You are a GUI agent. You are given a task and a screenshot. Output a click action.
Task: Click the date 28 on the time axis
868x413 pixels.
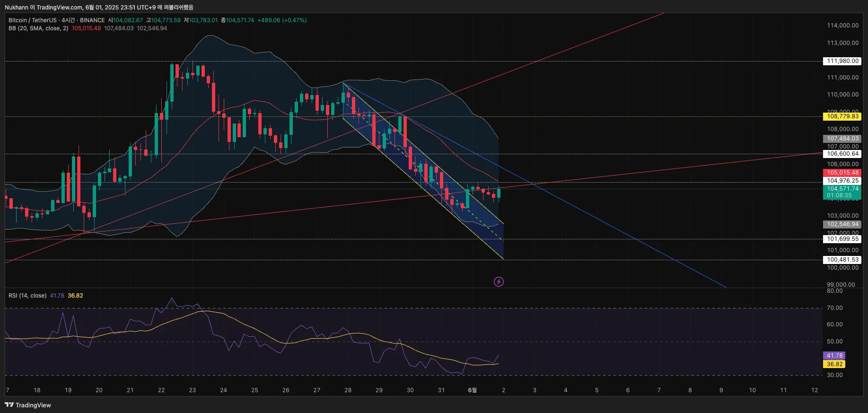[348, 390]
